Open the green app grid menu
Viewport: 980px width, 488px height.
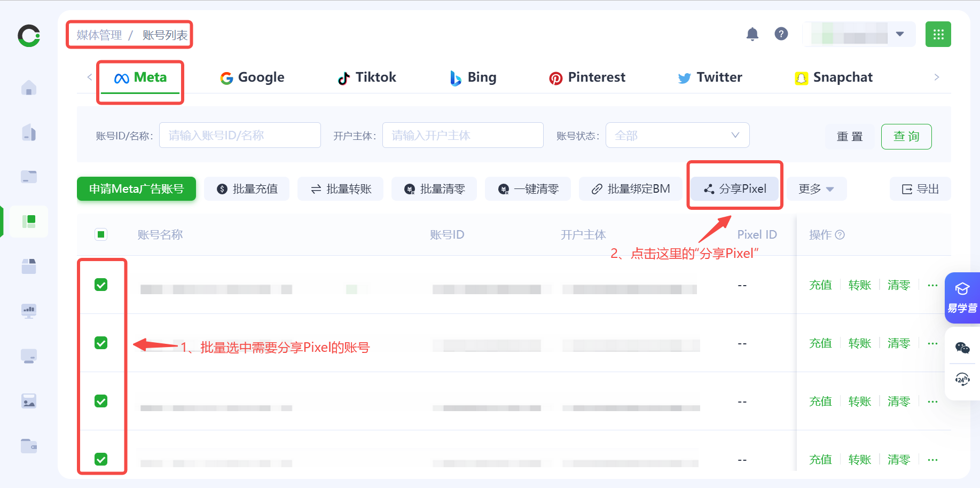point(938,34)
